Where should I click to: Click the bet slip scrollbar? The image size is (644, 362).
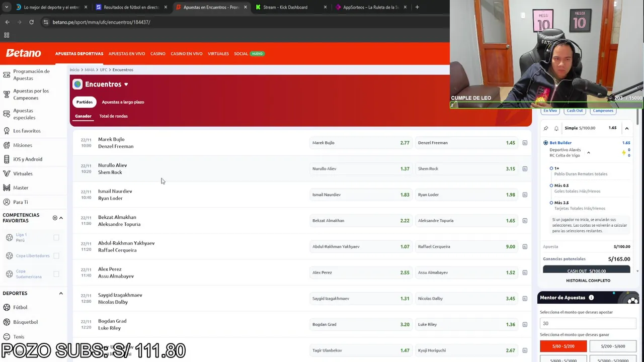click(637, 117)
